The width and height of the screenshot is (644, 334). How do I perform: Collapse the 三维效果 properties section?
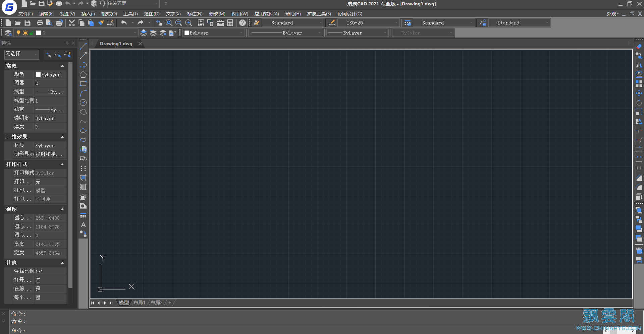[62, 137]
